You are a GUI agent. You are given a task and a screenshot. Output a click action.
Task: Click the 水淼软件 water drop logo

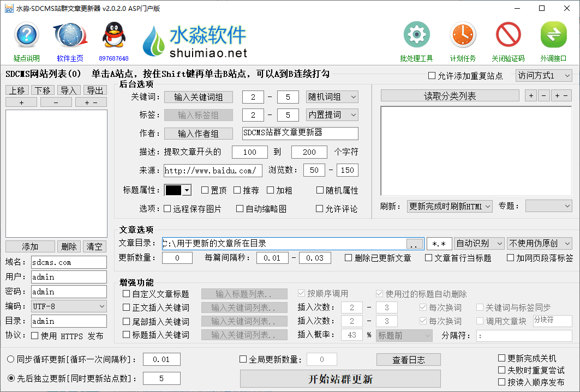click(x=153, y=41)
